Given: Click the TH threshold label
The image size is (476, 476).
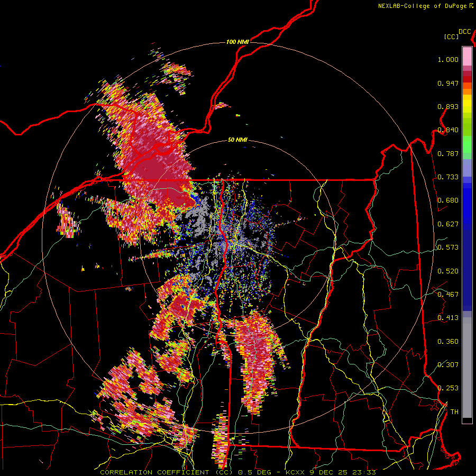Looking at the screenshot, I should (454, 412).
